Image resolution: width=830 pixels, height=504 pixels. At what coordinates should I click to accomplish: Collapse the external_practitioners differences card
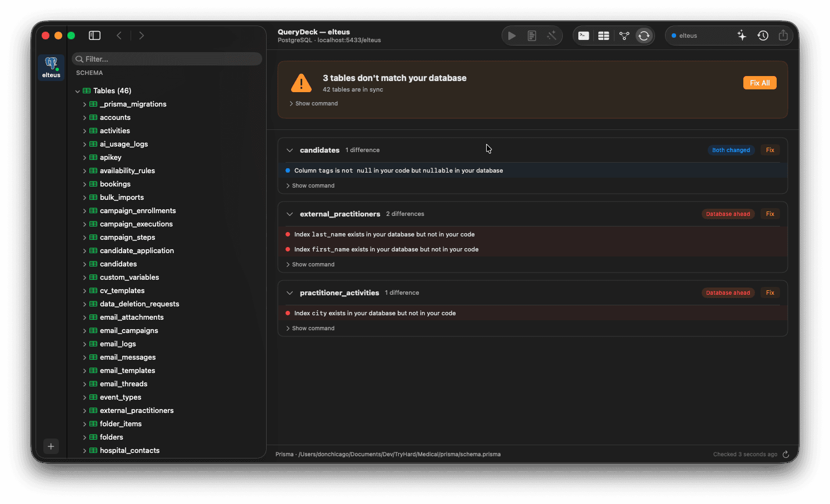289,214
